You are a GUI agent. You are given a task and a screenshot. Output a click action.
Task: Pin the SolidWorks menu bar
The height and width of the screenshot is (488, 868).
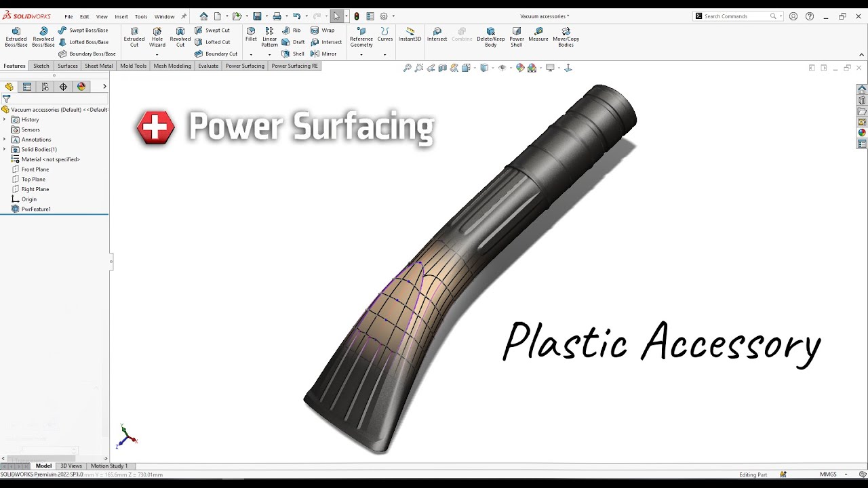[x=184, y=16]
